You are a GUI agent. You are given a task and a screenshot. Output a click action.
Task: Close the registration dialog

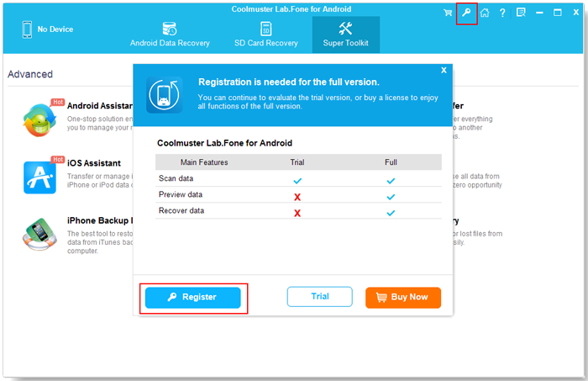coord(444,70)
